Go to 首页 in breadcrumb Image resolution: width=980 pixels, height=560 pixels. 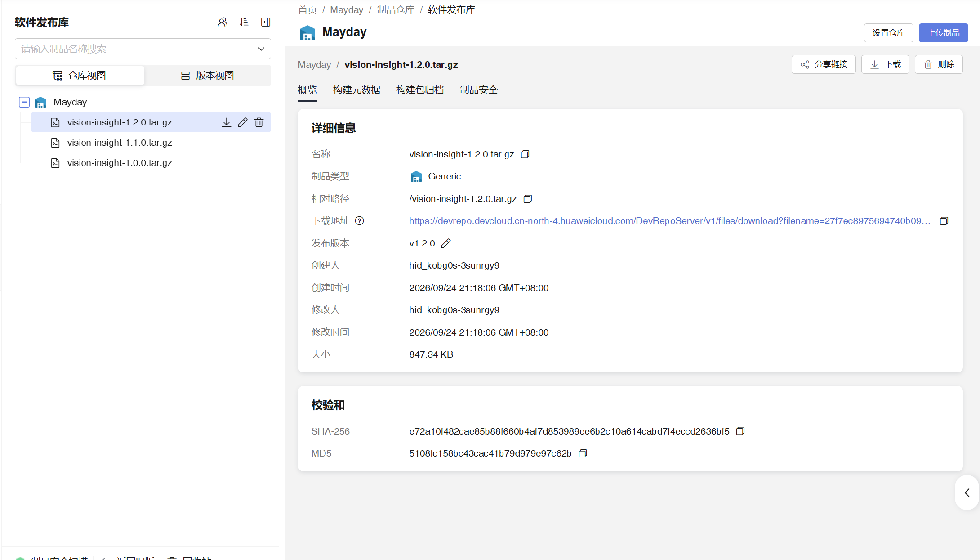coord(307,10)
